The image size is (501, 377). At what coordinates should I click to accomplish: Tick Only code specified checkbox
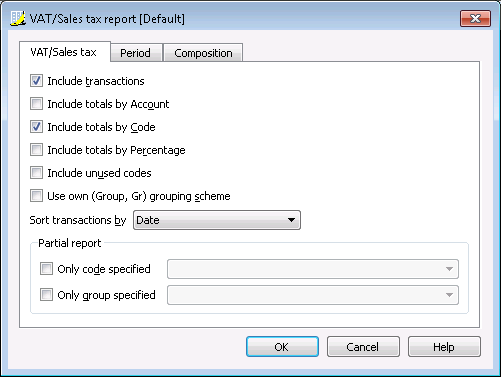coord(46,268)
